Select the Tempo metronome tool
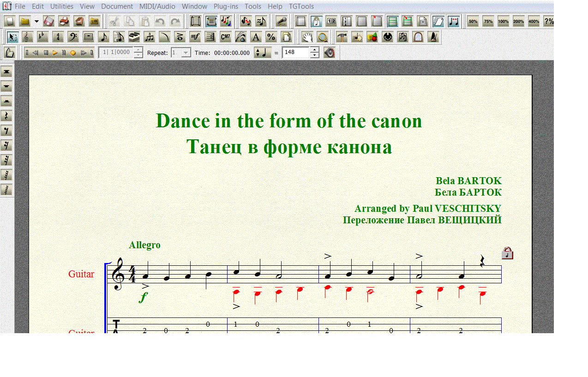The height and width of the screenshot is (377, 588). 433,37
